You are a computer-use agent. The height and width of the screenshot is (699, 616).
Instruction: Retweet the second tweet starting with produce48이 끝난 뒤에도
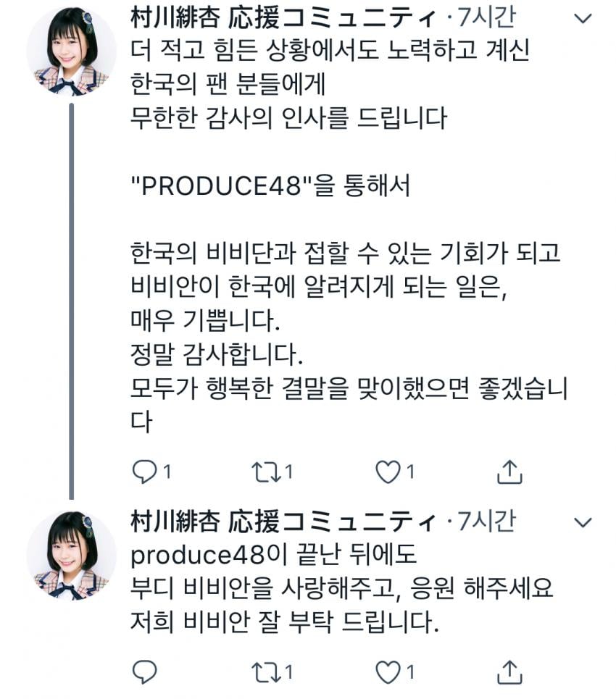pyautogui.click(x=265, y=672)
